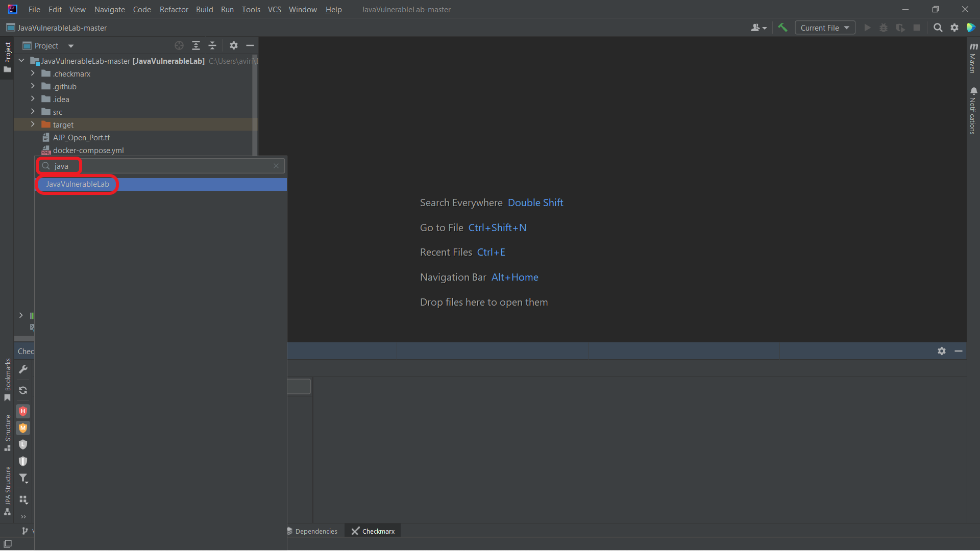Click JavaVulnerableLab-master breadcrumb in navigation bar
Image resolution: width=980 pixels, height=551 pixels.
tap(57, 28)
